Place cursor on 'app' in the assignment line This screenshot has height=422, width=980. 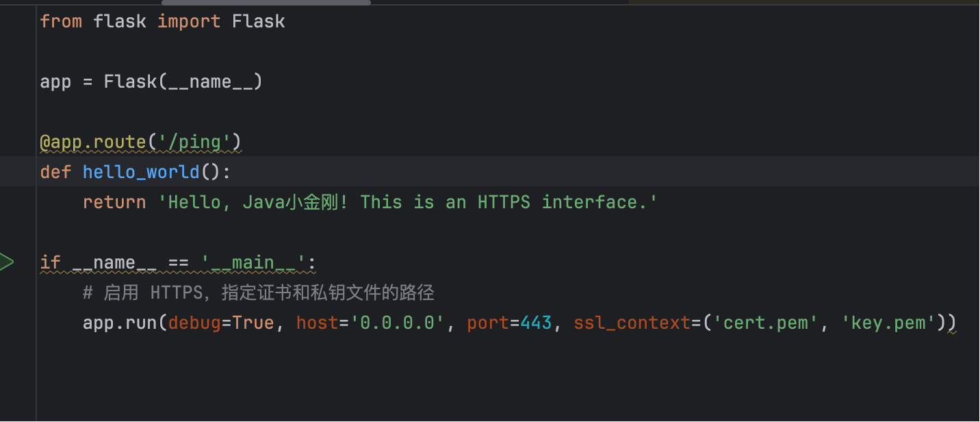(56, 82)
